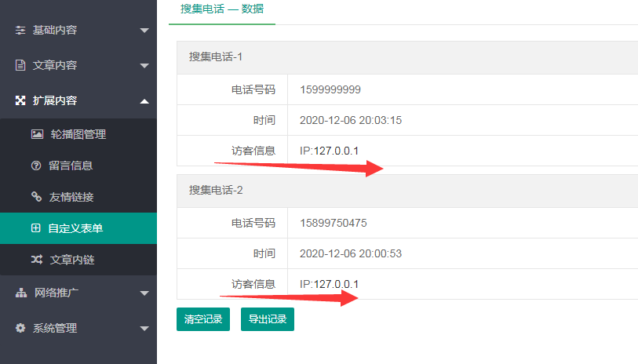Click the sitemap icon beside 网络推广
638x364 pixels.
[x=21, y=293]
